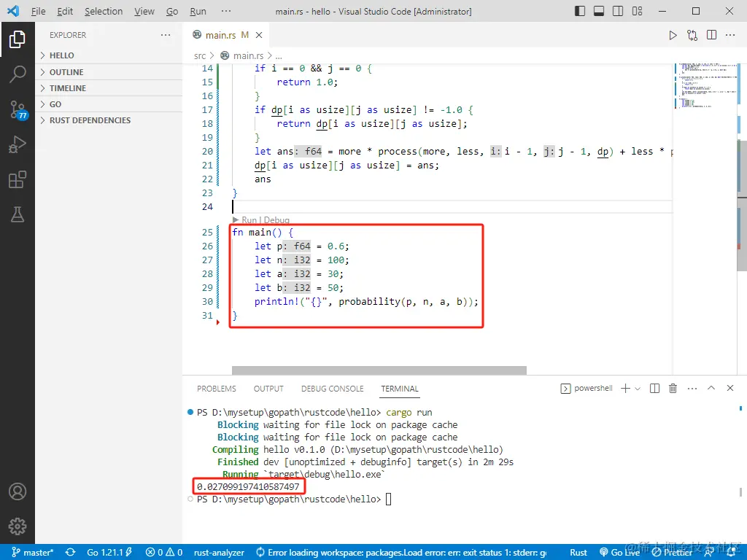Place cursor on empty line 24
The image size is (747, 560).
pos(452,206)
